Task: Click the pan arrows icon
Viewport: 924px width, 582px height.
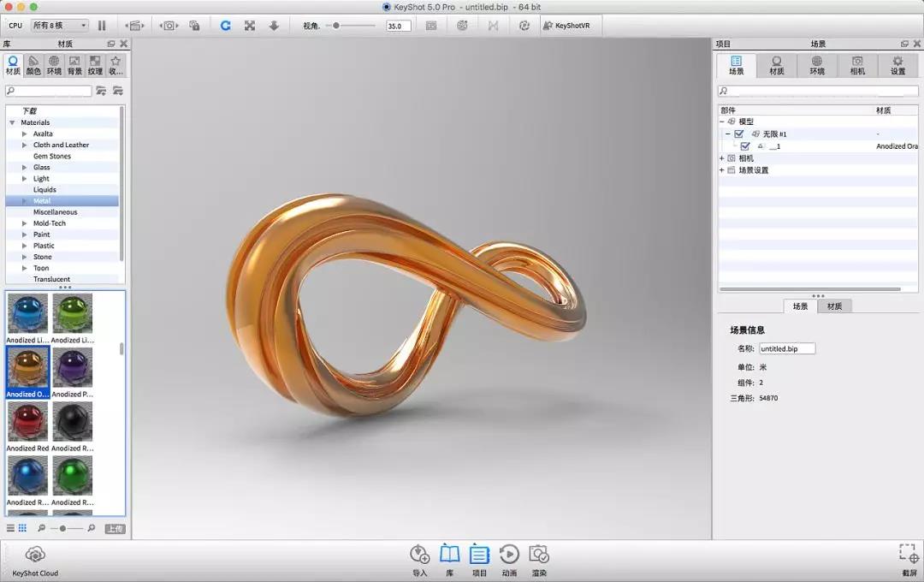Action: click(250, 26)
